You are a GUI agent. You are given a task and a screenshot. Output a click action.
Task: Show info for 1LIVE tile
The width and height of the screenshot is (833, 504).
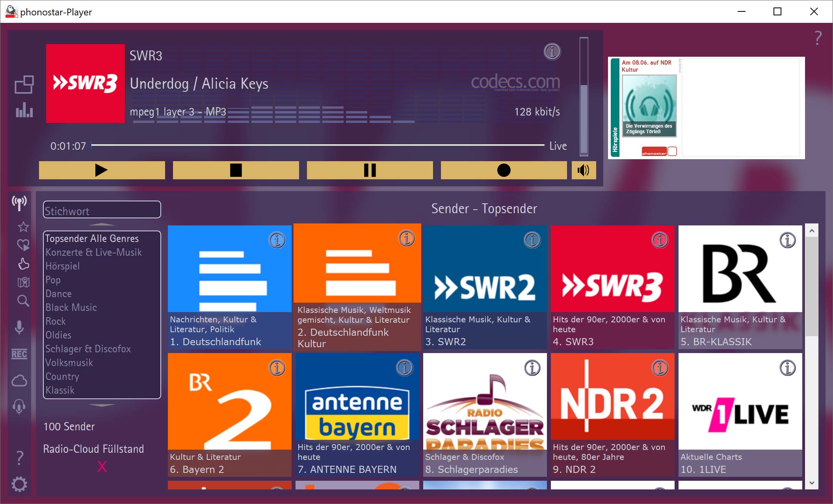pos(788,368)
